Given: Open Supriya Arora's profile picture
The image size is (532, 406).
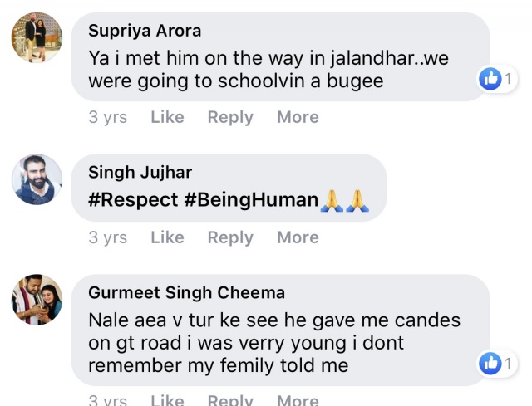Looking at the screenshot, I should coord(37,37).
